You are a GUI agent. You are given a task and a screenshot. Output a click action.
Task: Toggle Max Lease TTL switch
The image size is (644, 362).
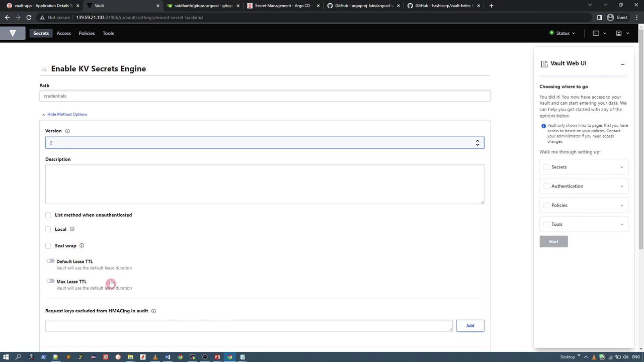[x=50, y=281]
